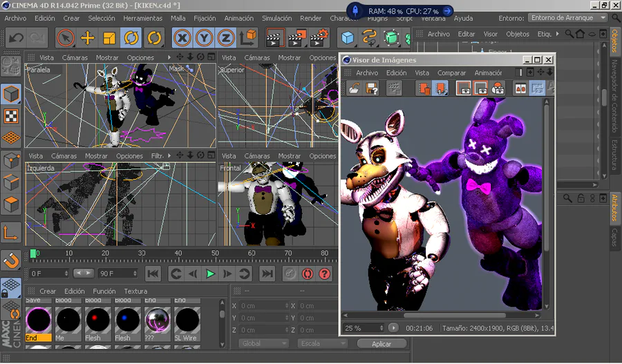Open the Herramientas menu

coord(143,18)
